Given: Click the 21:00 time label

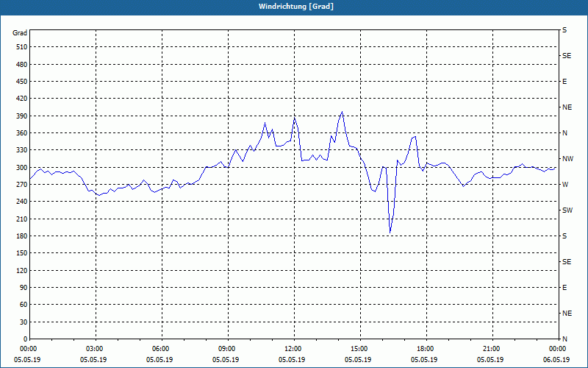Looking at the screenshot, I should click(x=491, y=349).
